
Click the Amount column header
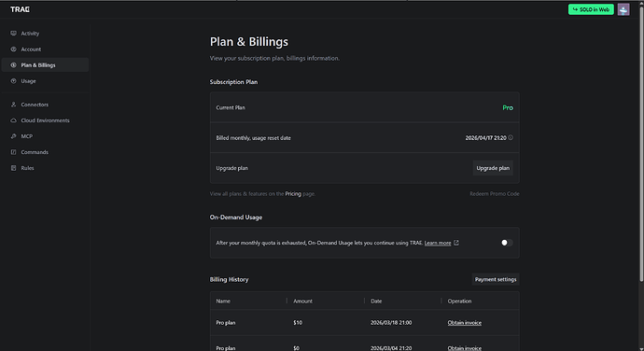coord(302,301)
